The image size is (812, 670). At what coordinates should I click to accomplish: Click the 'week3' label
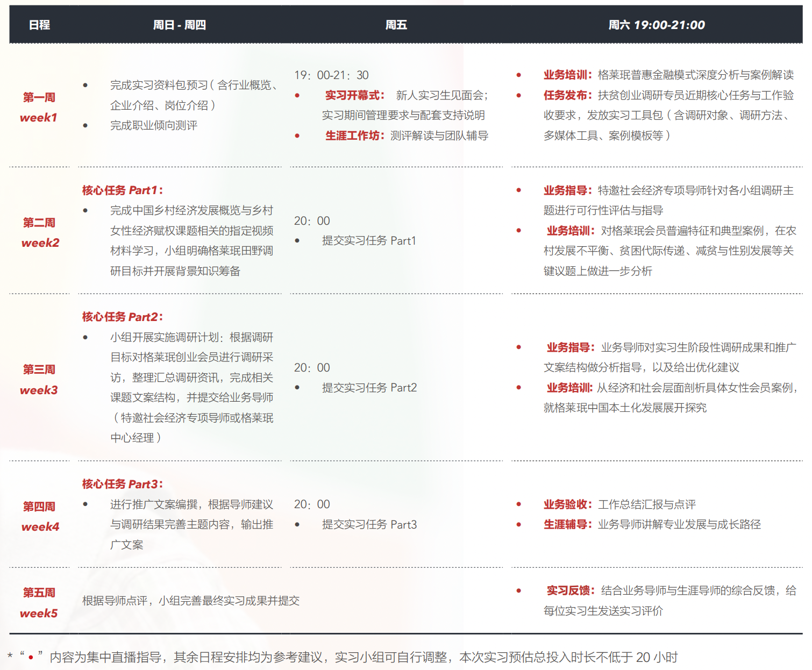coord(39,390)
